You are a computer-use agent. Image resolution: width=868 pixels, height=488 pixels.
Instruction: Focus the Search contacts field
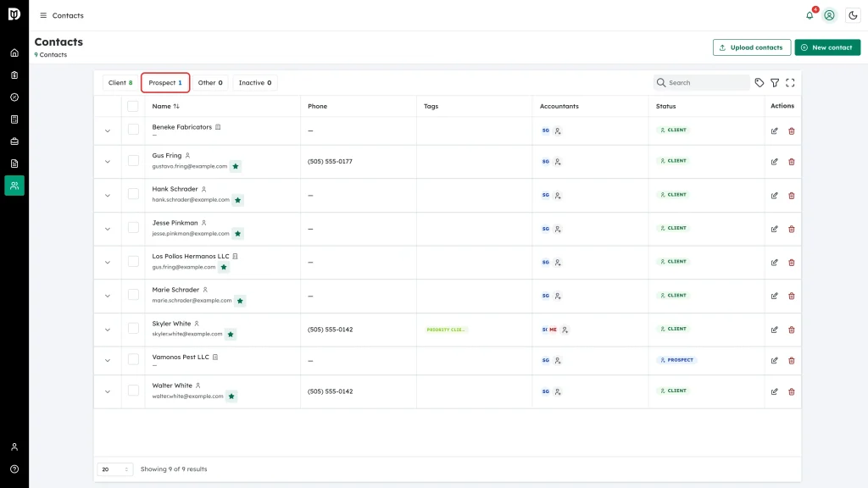pos(702,82)
